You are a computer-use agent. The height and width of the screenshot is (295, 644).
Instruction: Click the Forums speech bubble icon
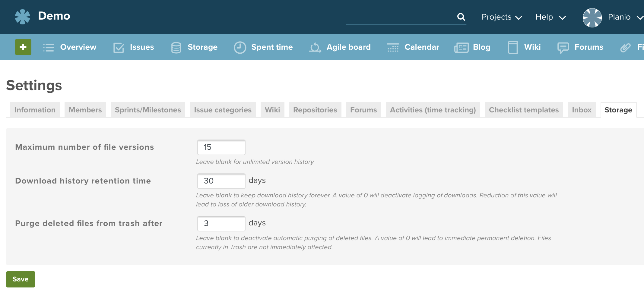tap(563, 48)
